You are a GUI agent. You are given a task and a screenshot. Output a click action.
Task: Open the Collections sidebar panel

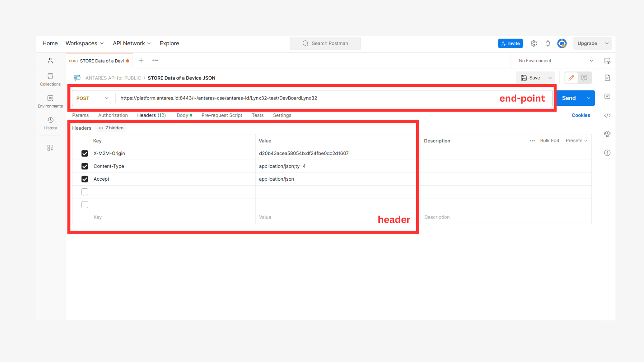click(50, 80)
